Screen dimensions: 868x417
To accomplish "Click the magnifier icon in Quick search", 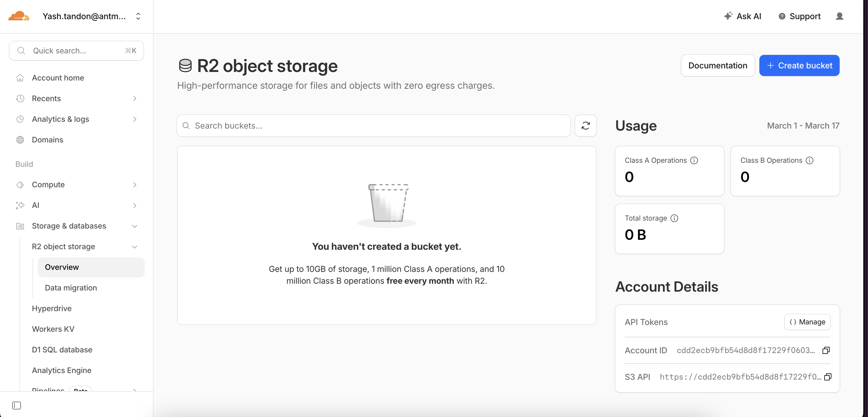I will pyautogui.click(x=21, y=50).
